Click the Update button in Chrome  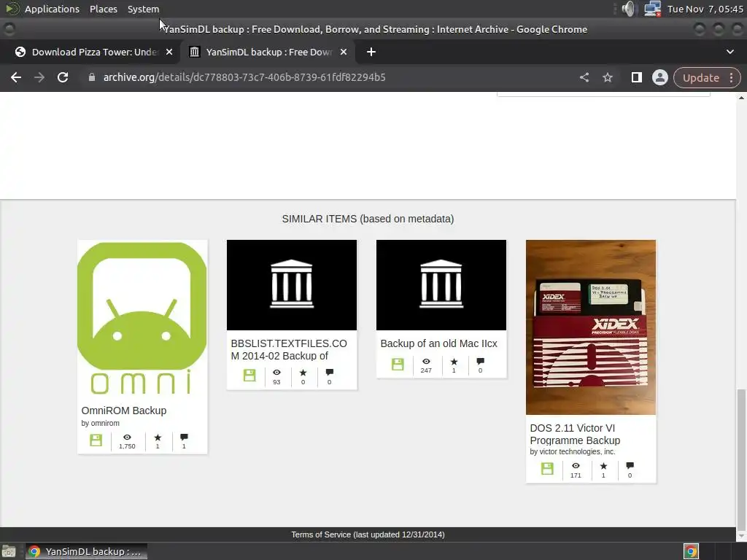point(701,77)
